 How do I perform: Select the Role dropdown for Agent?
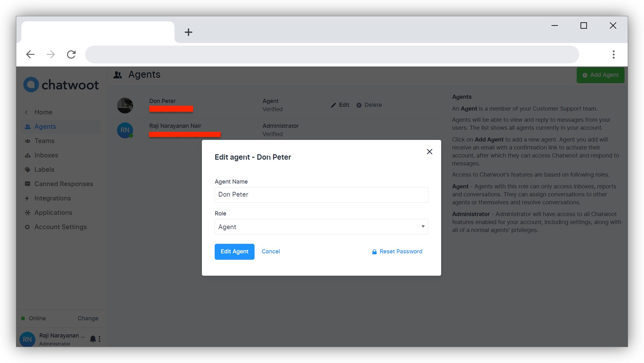point(321,226)
